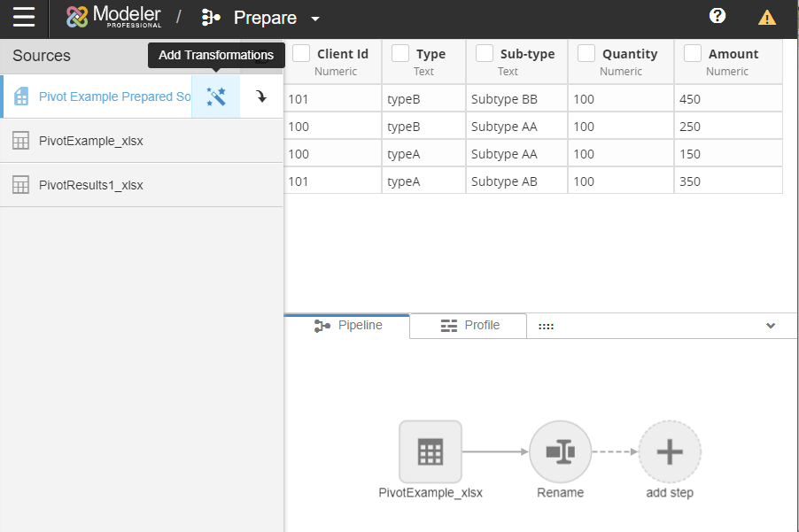Toggle the Quantity column checkbox

[x=586, y=53]
